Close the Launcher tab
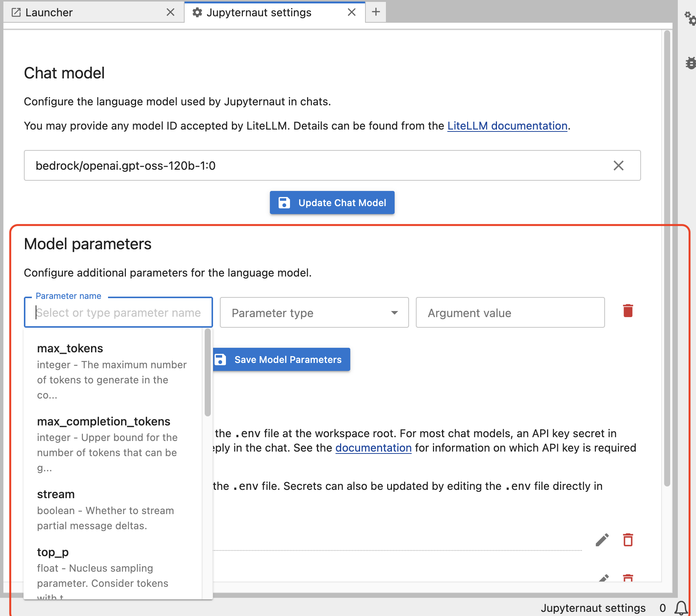This screenshot has height=616, width=696. (x=171, y=13)
